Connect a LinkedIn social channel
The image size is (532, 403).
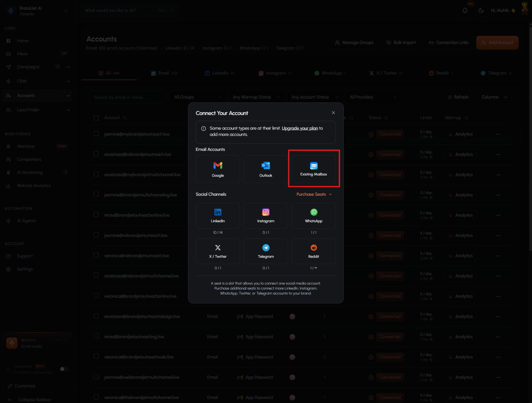click(218, 216)
